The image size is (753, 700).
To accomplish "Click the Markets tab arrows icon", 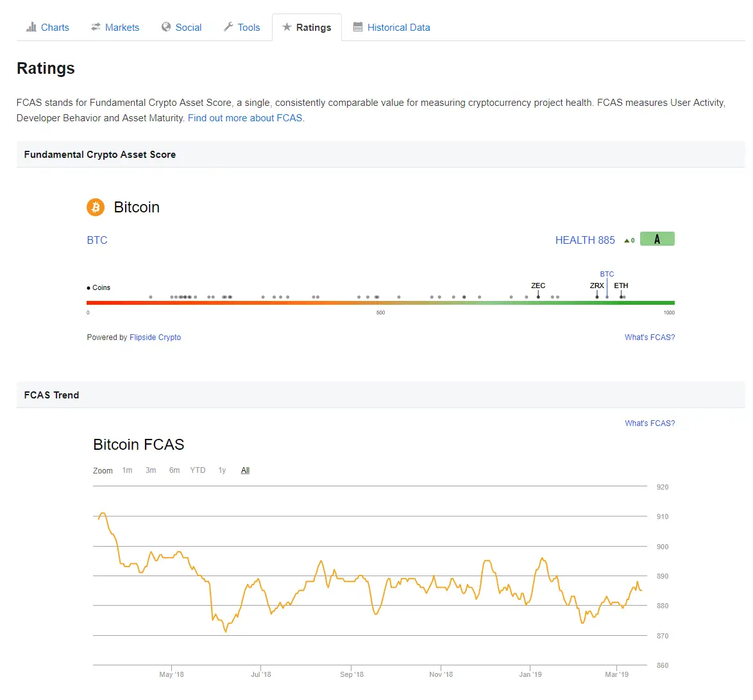I will [x=96, y=27].
